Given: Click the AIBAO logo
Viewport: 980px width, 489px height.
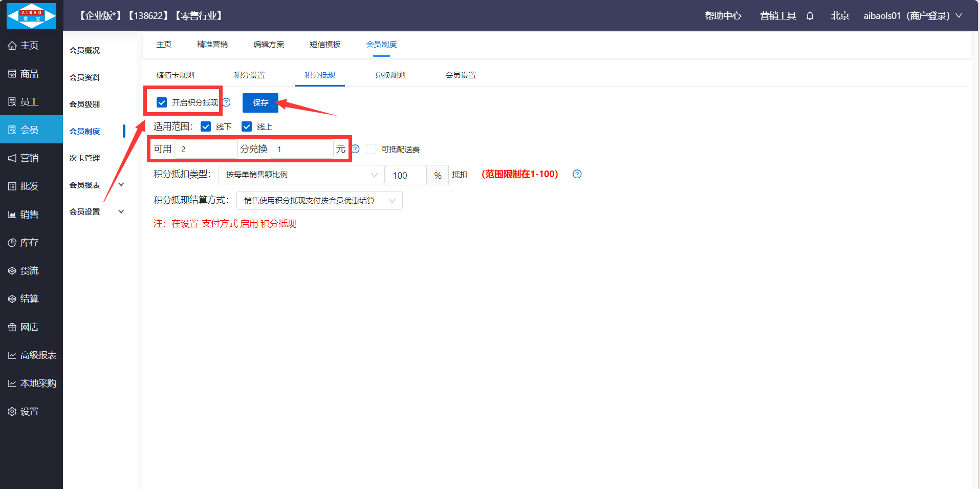Looking at the screenshot, I should click(x=31, y=15).
